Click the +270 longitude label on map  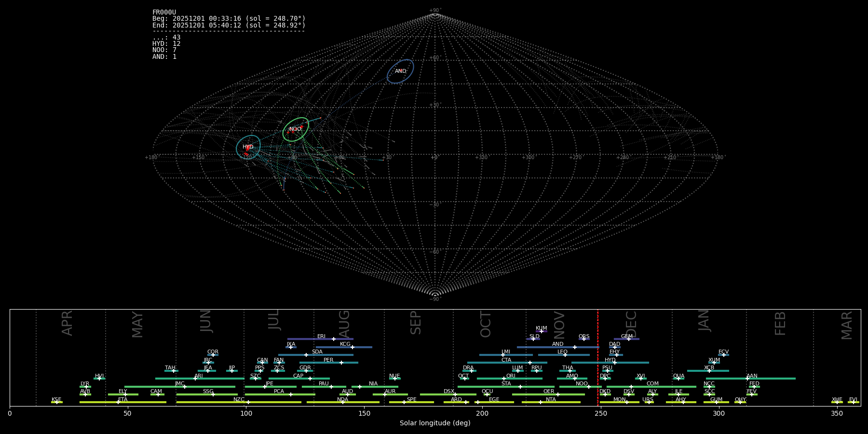point(575,157)
